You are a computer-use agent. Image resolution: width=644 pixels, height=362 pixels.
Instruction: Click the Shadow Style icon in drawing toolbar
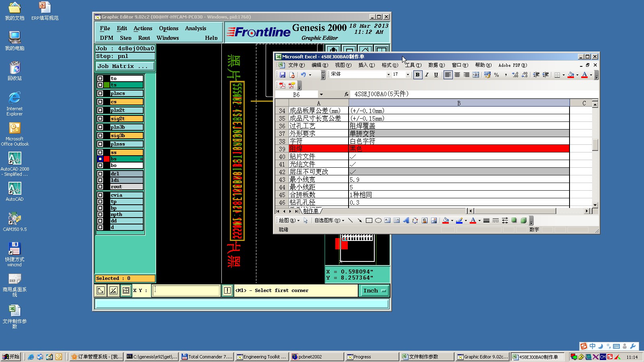514,220
